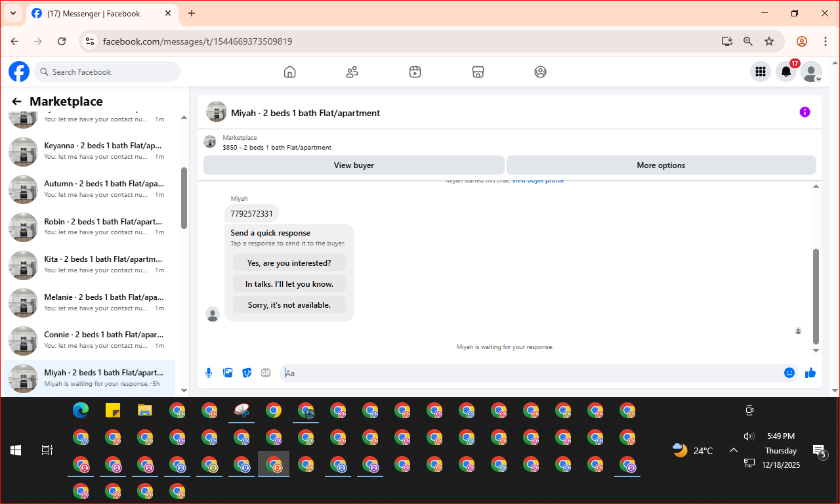The height and width of the screenshot is (504, 840).
Task: Click the message bubble 7792572331
Action: click(251, 214)
